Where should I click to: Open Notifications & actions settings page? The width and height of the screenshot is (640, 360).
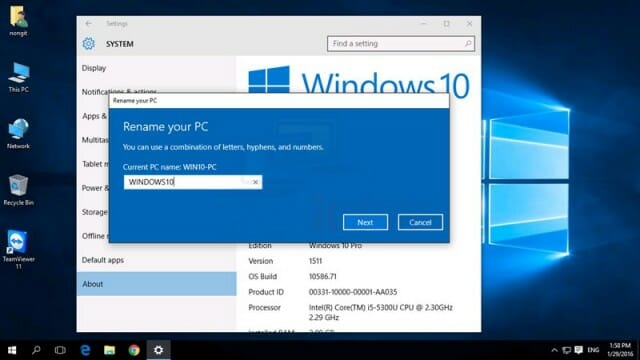coord(119,92)
